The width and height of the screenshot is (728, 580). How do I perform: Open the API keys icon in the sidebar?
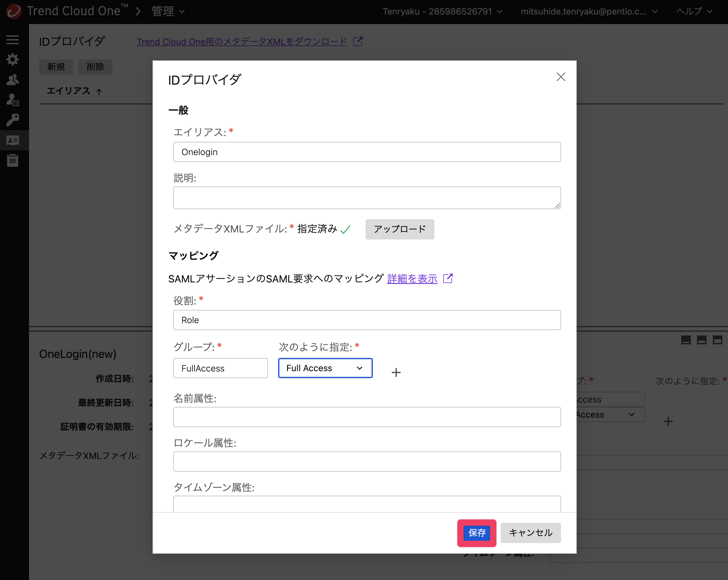coord(13,120)
